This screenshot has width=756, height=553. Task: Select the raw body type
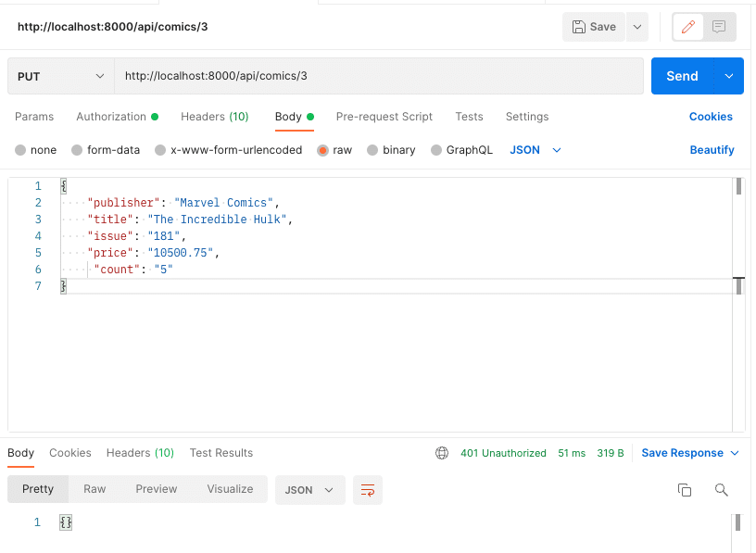tap(334, 150)
